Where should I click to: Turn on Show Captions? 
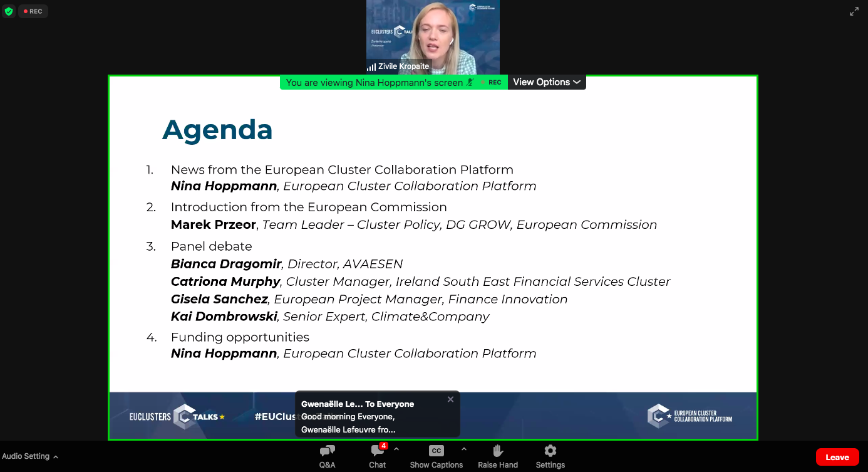pos(437,456)
